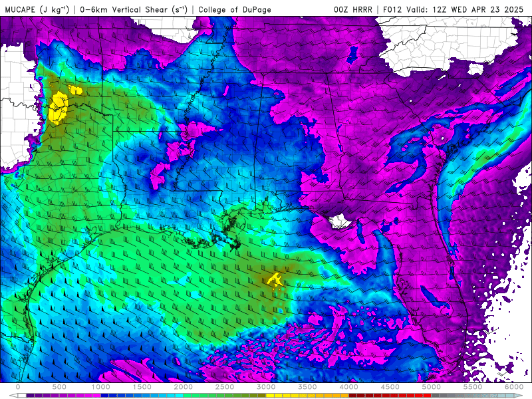This screenshot has height=399, width=532.
Task: Click the 3500 tick label on the color scale
Action: [308, 386]
